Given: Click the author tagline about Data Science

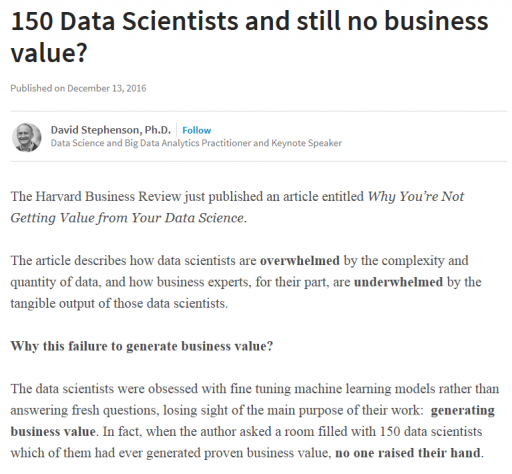Looking at the screenshot, I should click(196, 143).
